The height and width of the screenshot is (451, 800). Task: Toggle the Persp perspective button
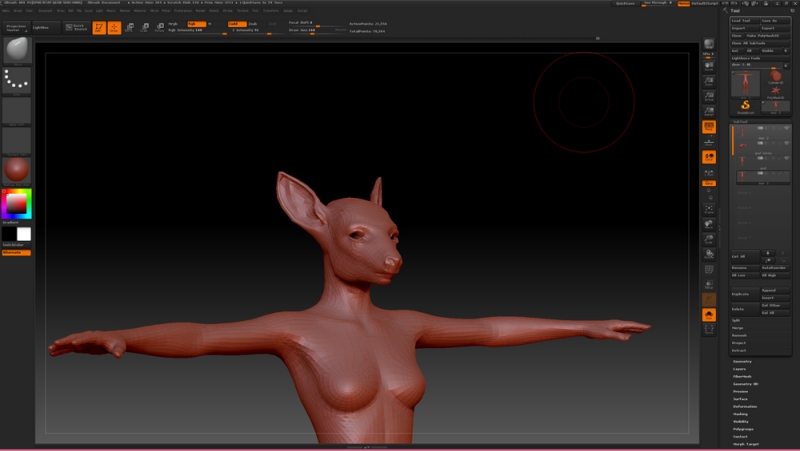pos(709,127)
